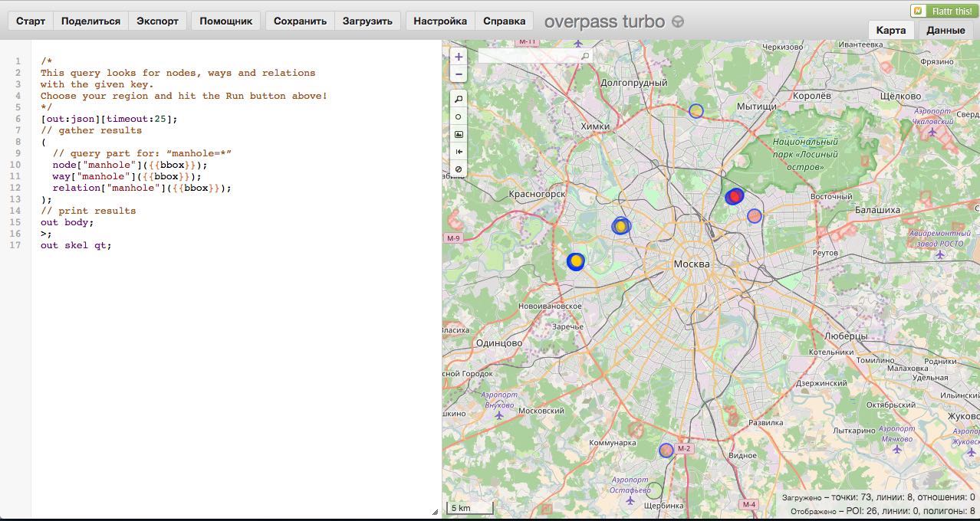Click the '// gather results' comment line
Viewport: 980px width, 521px height.
[91, 130]
